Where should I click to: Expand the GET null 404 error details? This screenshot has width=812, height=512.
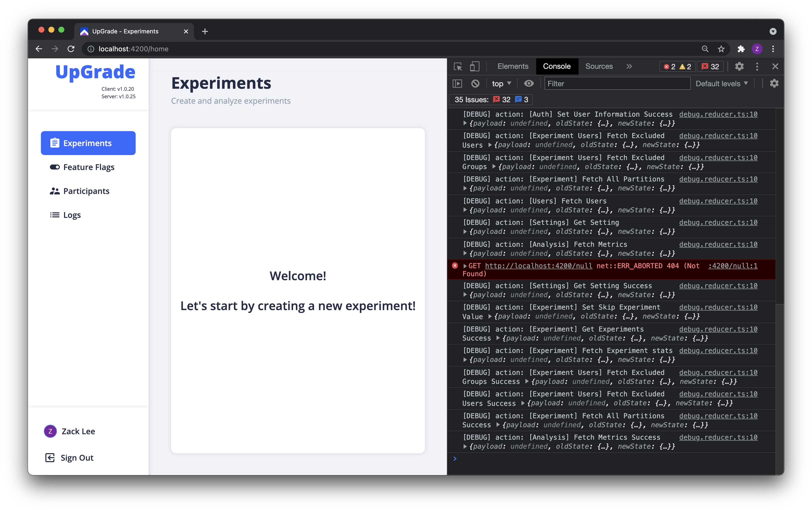(465, 266)
